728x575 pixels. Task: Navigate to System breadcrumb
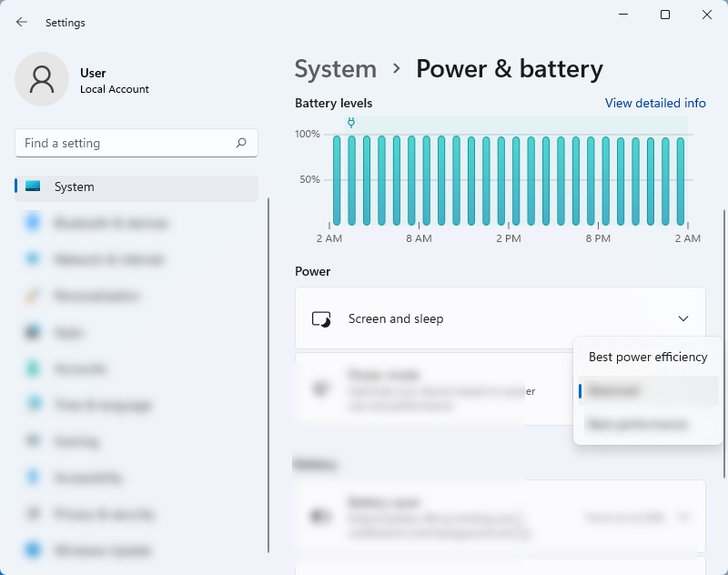point(336,69)
